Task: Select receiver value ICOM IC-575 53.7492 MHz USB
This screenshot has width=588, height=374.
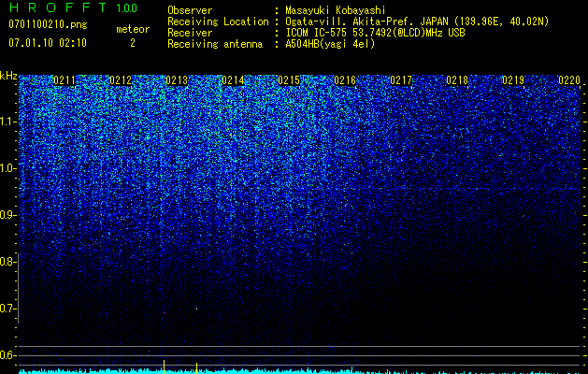Action: tap(375, 33)
